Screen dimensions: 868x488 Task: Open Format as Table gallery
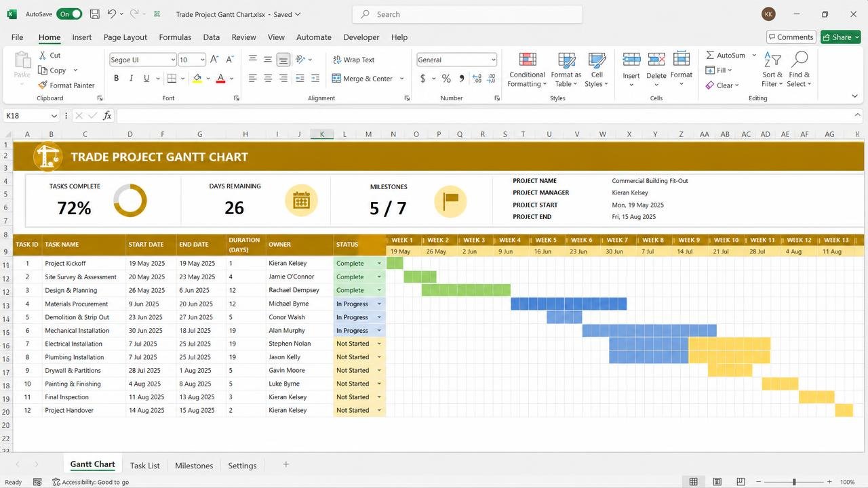coord(566,69)
